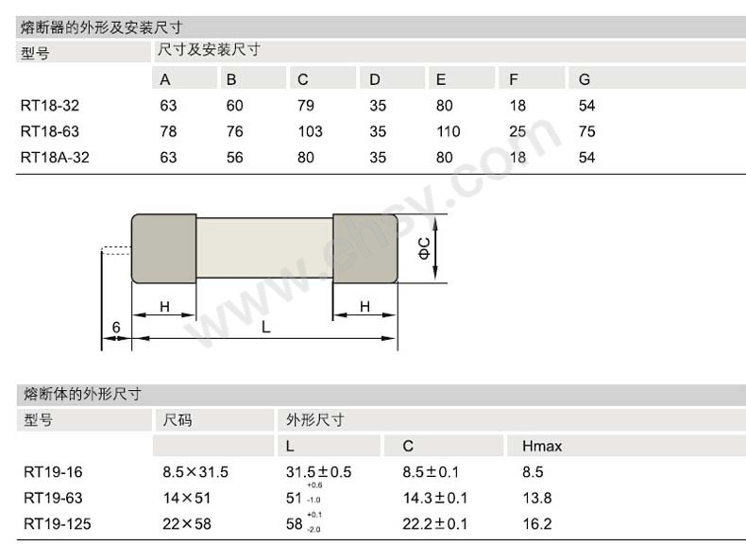Click the length value 31.5±0.5
Screen dimensions: 746x560
coord(319,472)
